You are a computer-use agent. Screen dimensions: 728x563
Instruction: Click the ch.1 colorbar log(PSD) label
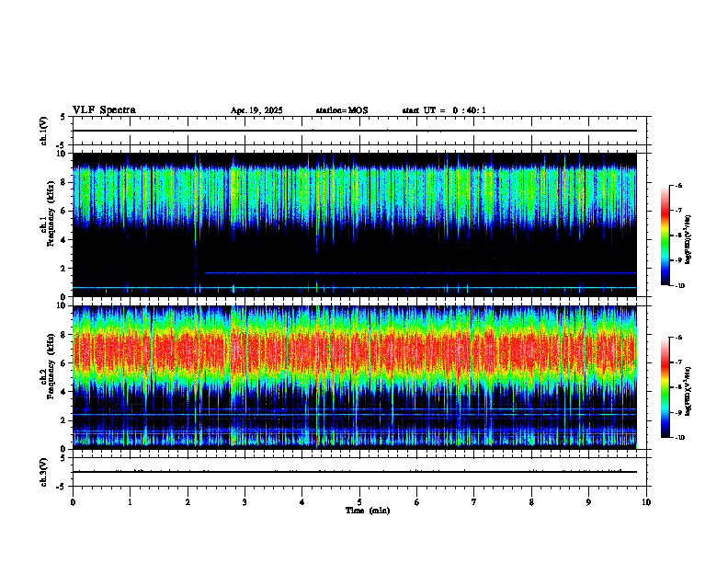(688, 239)
